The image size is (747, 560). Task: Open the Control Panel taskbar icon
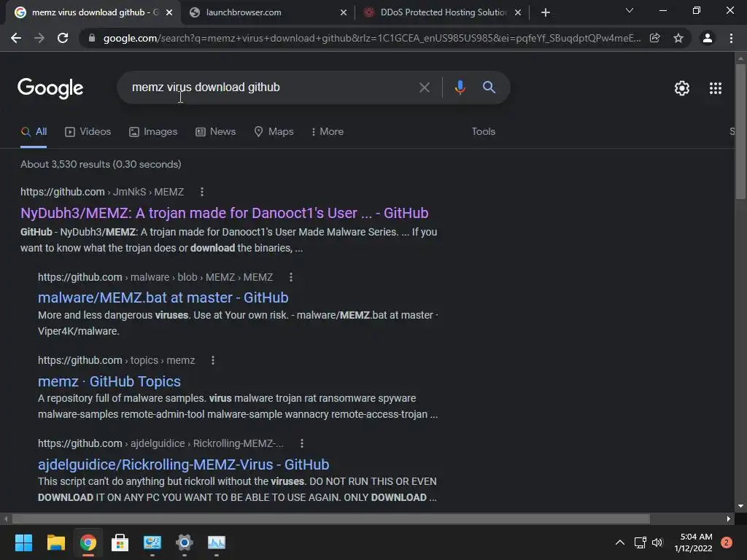pos(152,542)
